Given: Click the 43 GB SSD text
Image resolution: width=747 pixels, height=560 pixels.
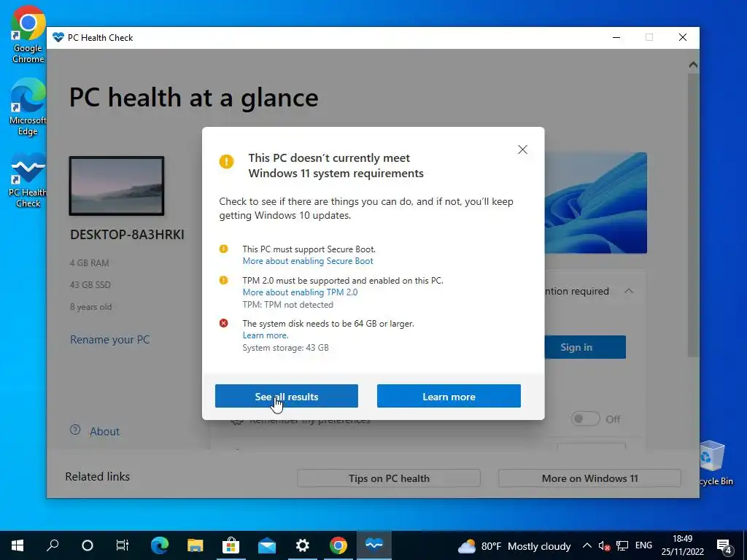Looking at the screenshot, I should pyautogui.click(x=90, y=285).
